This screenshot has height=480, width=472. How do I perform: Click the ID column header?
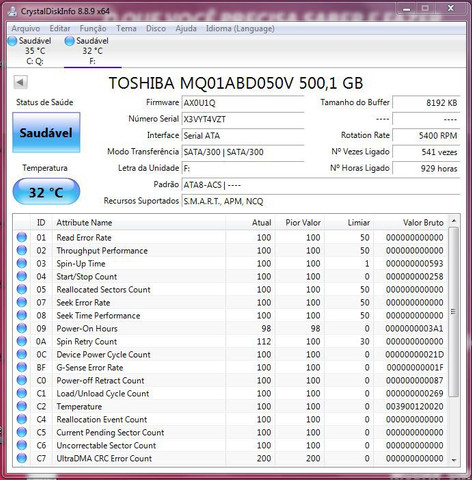coord(41,223)
